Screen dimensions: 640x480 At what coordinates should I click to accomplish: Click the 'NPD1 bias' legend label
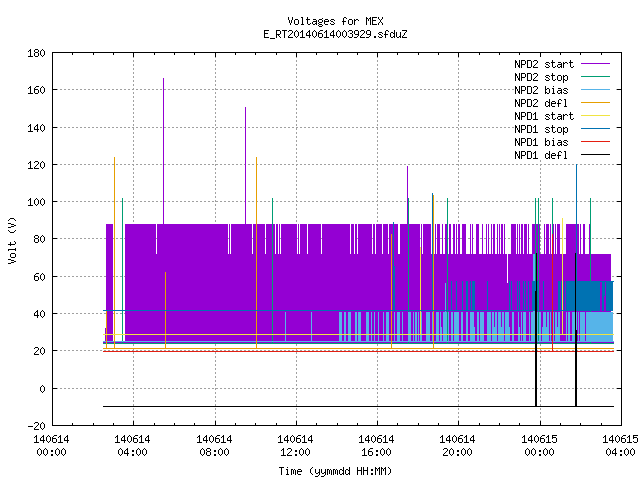[x=541, y=142]
